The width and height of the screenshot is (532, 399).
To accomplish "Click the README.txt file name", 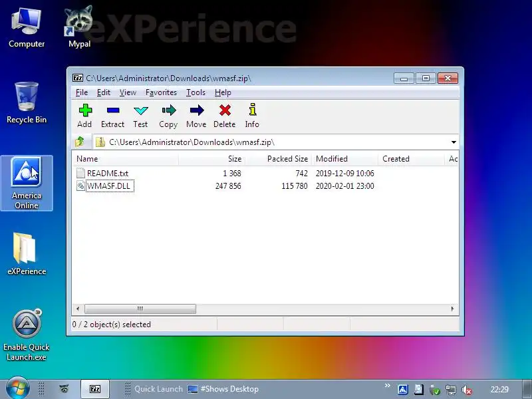I will pyautogui.click(x=108, y=174).
